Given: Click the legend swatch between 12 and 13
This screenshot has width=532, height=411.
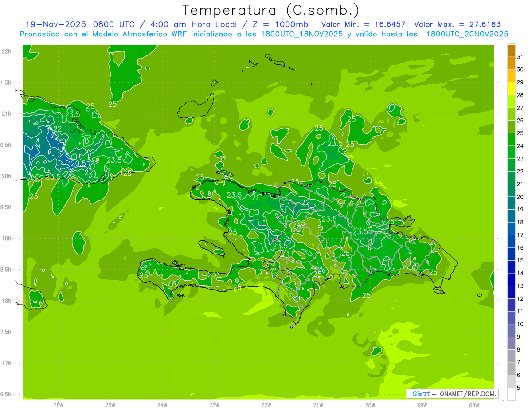Looking at the screenshot, I should pyautogui.click(x=511, y=292).
